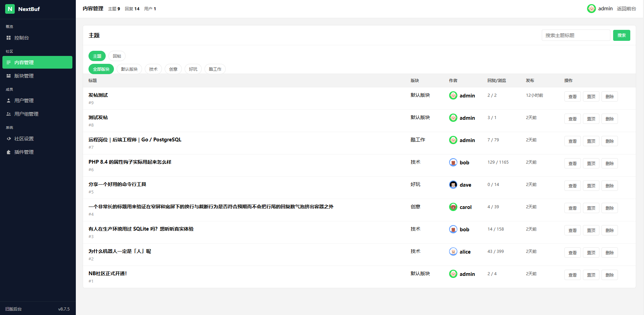The width and height of the screenshot is (644, 315).
Task: View the 发帖测试 topic with 查看
Action: click(572, 96)
